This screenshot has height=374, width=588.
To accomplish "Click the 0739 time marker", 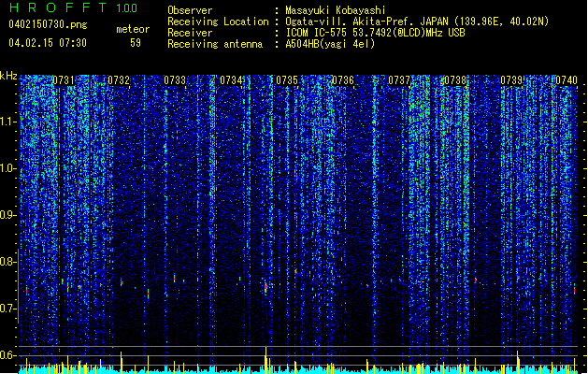I will [x=511, y=80].
